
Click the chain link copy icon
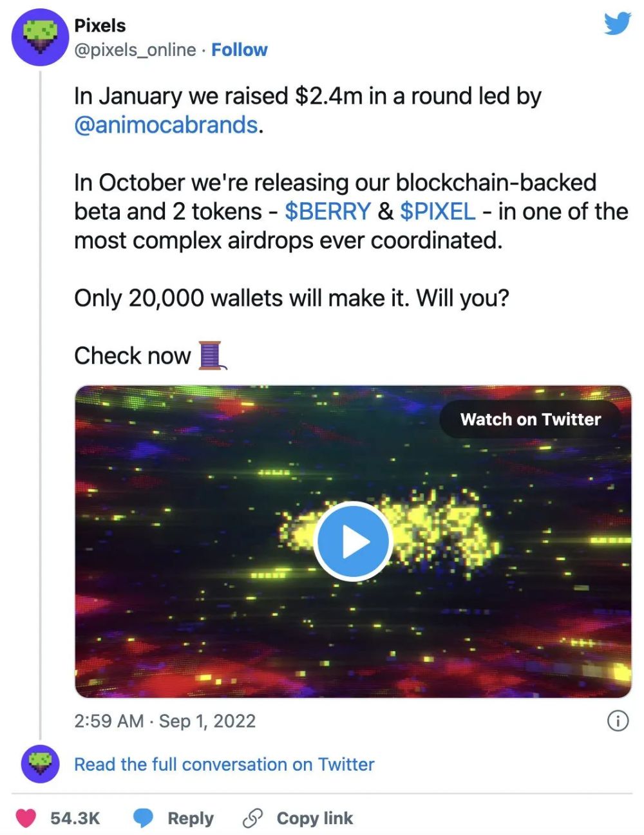(252, 818)
